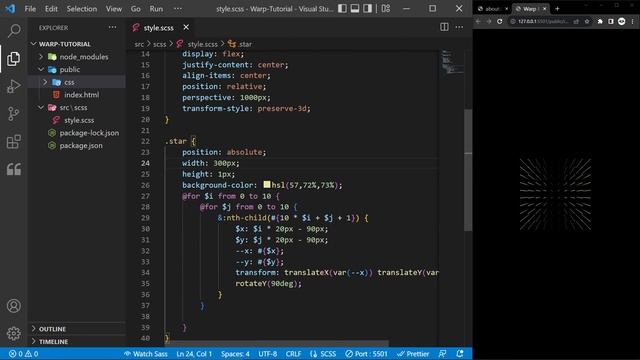Open the Search view in activity bar
Viewport: 640px width, 360px height.
tap(13, 31)
